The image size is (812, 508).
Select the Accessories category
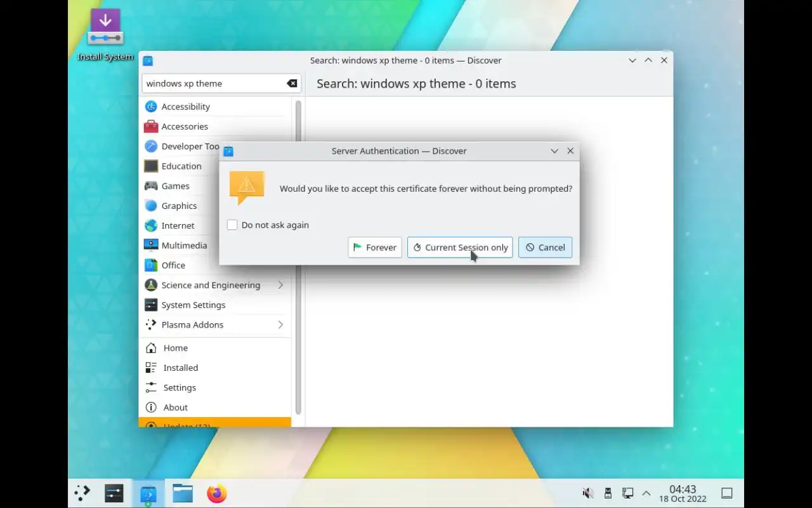[215, 126]
